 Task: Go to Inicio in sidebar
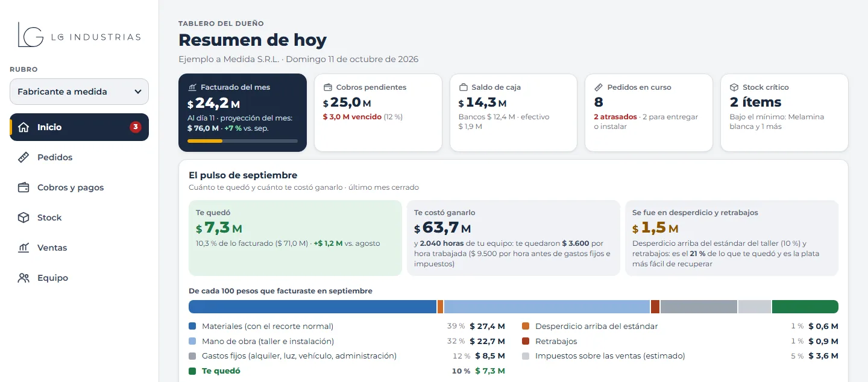click(x=79, y=127)
